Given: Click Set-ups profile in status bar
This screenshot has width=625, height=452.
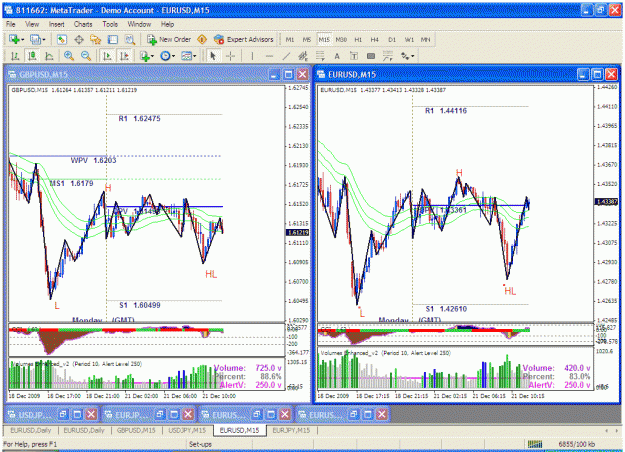Looking at the screenshot, I should (x=200, y=444).
